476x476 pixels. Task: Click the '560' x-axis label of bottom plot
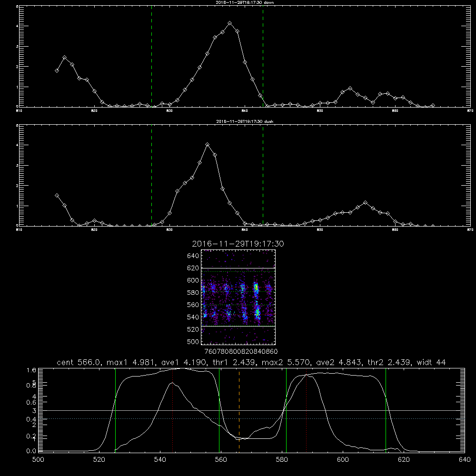[221, 460]
